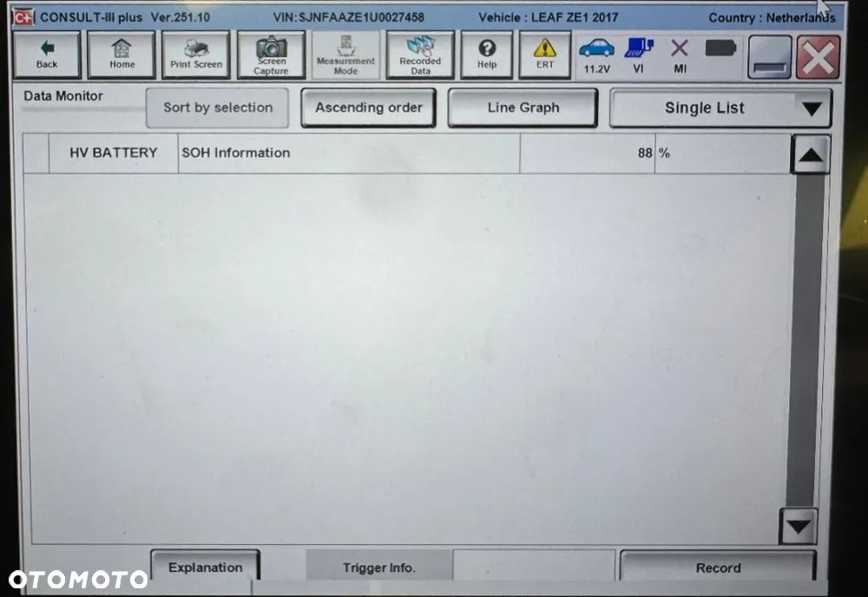Open Recorded Data
This screenshot has width=868, height=597.
coord(420,55)
